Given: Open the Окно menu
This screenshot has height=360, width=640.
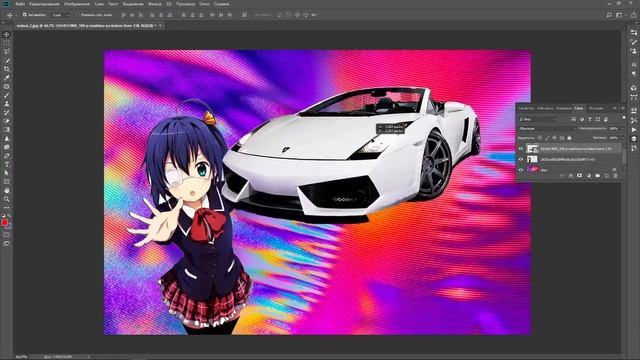Looking at the screenshot, I should coord(204,4).
